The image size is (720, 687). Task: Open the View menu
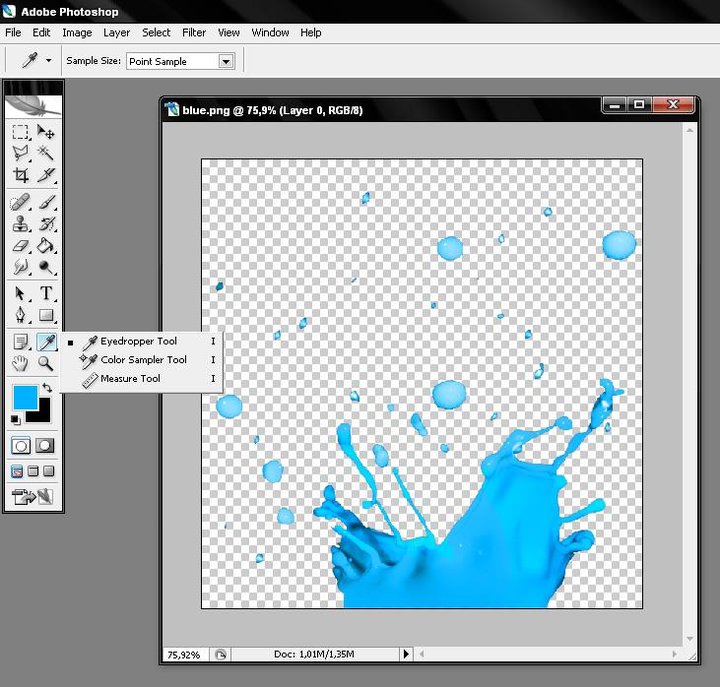click(229, 33)
